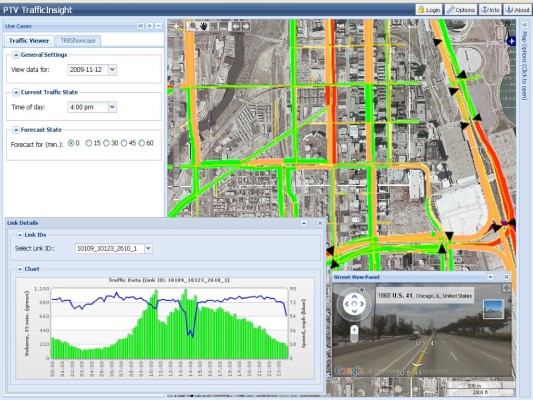This screenshot has width=533, height=400.
Task: Switch to the TRBShowcase tab
Action: pyautogui.click(x=78, y=40)
